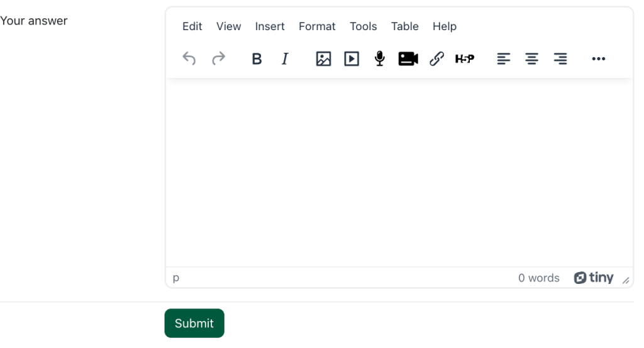
Task: Insert multimedia using the play icon
Action: pyautogui.click(x=352, y=59)
